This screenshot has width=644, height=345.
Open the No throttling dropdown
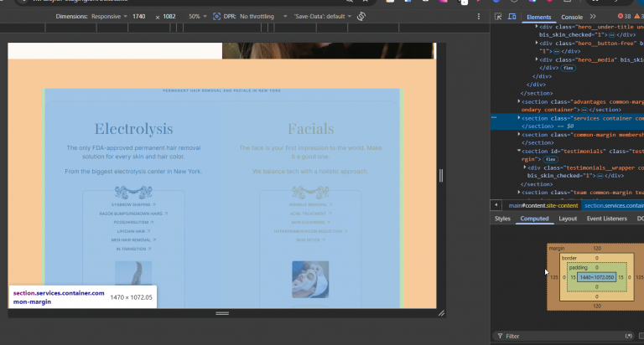click(263, 17)
